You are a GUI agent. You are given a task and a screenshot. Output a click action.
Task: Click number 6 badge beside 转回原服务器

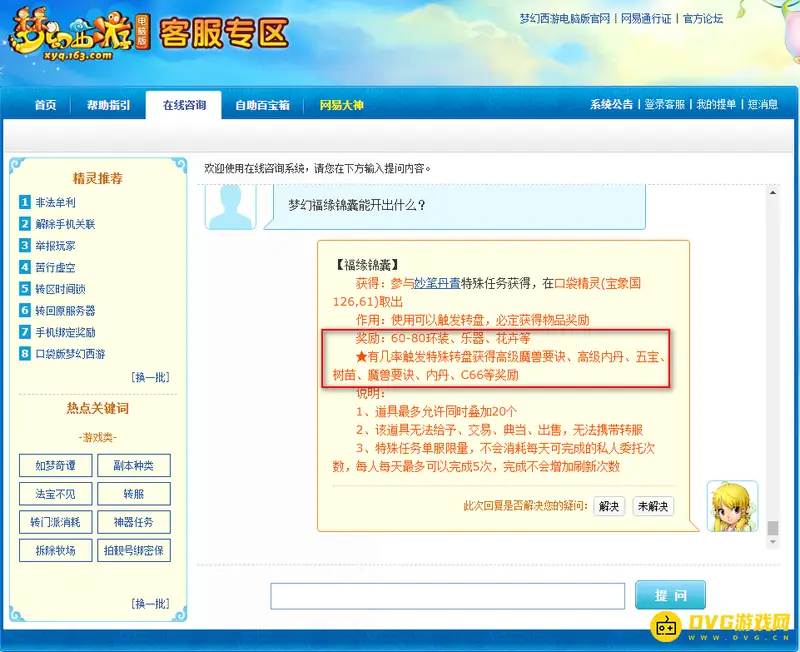tap(25, 310)
